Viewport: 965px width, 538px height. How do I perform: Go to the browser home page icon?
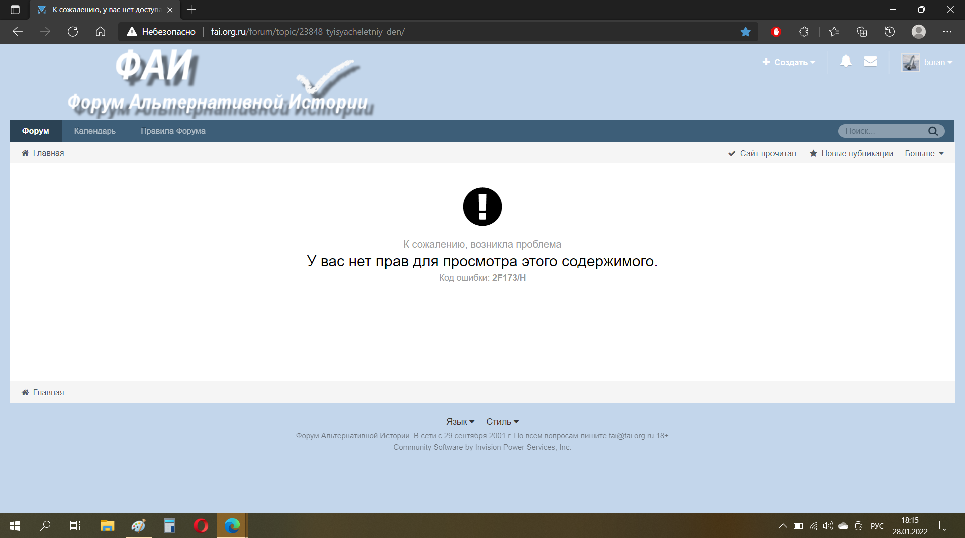[x=101, y=32]
